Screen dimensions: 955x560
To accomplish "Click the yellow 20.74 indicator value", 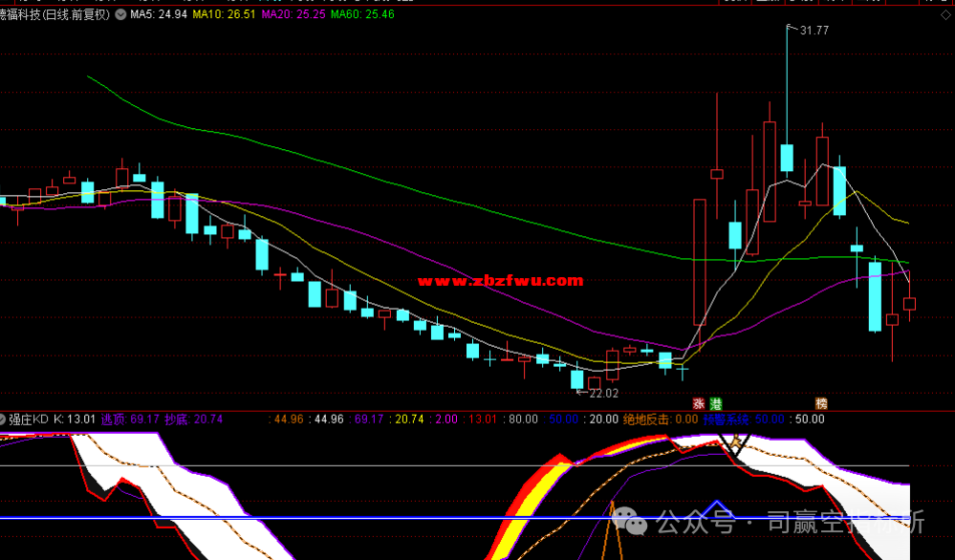I will [x=409, y=420].
